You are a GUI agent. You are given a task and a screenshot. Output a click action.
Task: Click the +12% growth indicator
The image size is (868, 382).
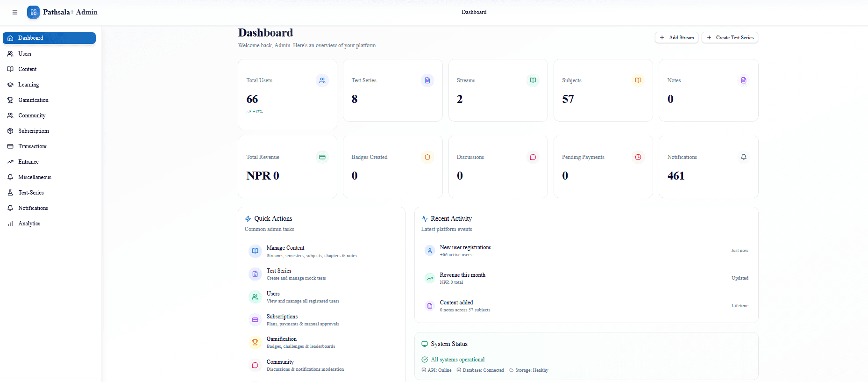(x=255, y=112)
